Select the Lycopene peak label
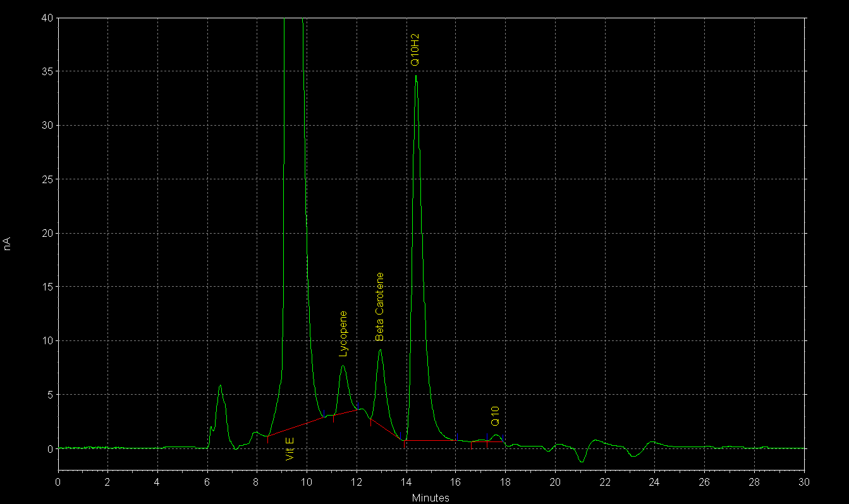The height and width of the screenshot is (504, 849). pyautogui.click(x=343, y=334)
